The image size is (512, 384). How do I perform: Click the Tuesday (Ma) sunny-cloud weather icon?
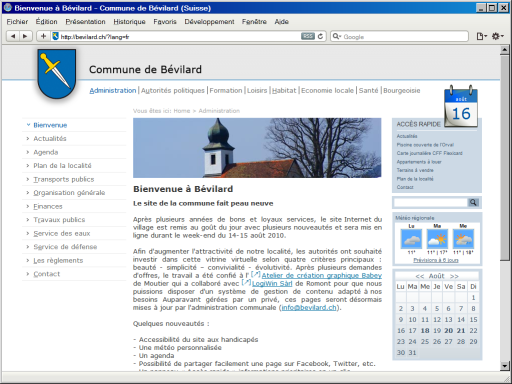tap(437, 239)
